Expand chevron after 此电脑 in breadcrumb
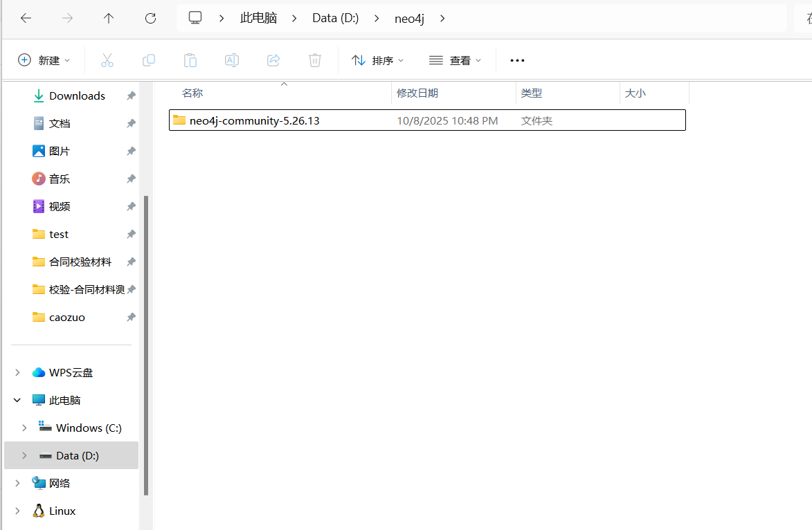812x530 pixels. click(294, 18)
